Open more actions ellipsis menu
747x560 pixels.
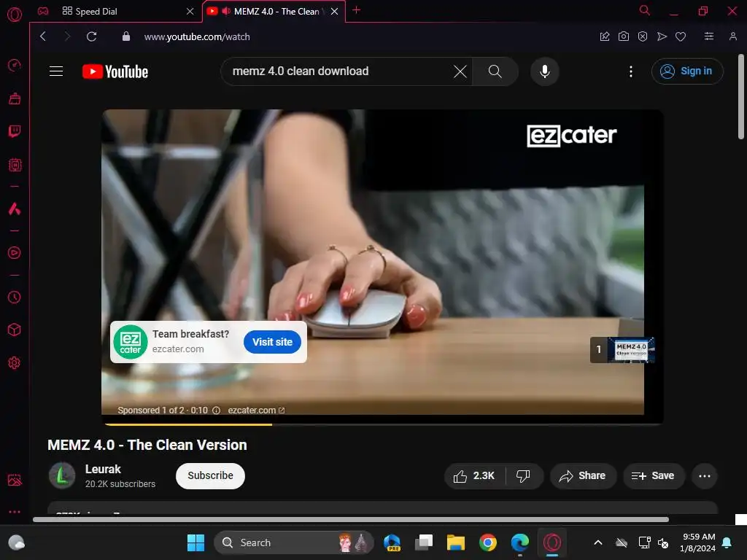[x=705, y=475]
